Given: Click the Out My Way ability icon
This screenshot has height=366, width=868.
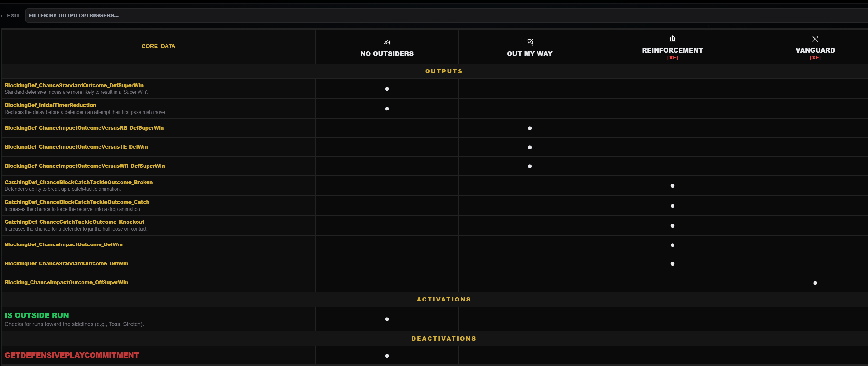Looking at the screenshot, I should pos(530,42).
